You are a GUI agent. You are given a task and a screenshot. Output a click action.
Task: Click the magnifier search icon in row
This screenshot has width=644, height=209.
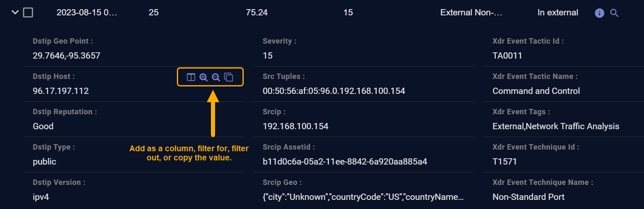tap(615, 13)
